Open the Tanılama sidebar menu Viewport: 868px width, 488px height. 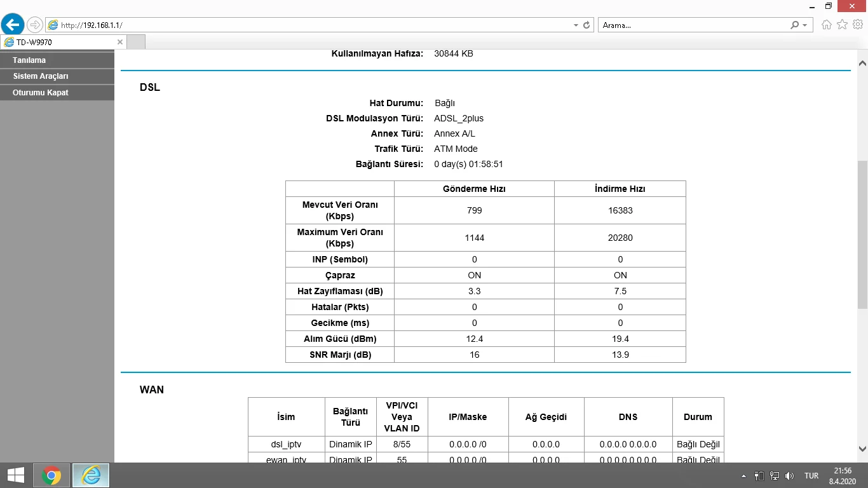(x=57, y=60)
